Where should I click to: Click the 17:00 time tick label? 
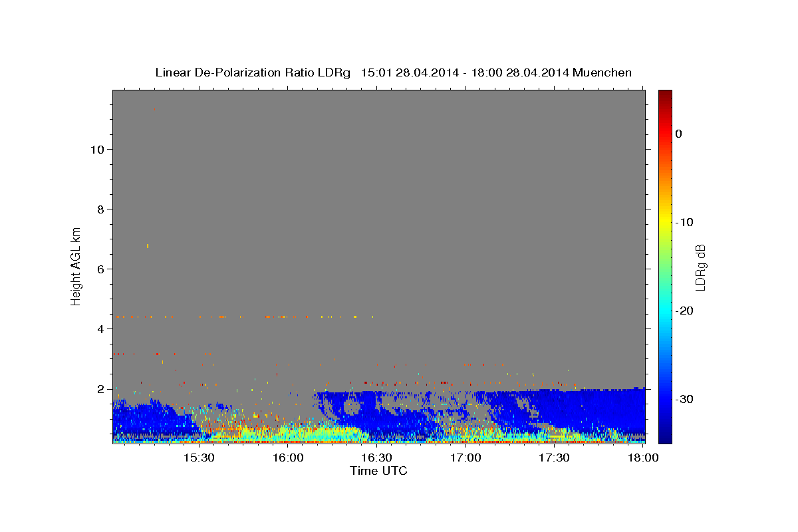(465, 458)
